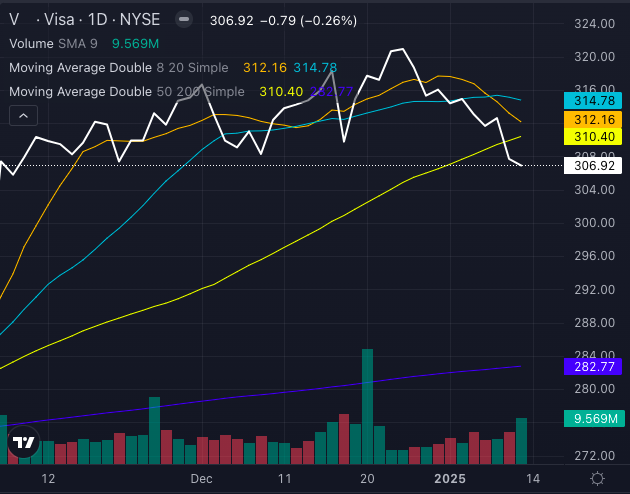Viewport: 630px width, 494px height.
Task: Select Moving Average Double 8 20 Simple legend
Action: coord(122,68)
